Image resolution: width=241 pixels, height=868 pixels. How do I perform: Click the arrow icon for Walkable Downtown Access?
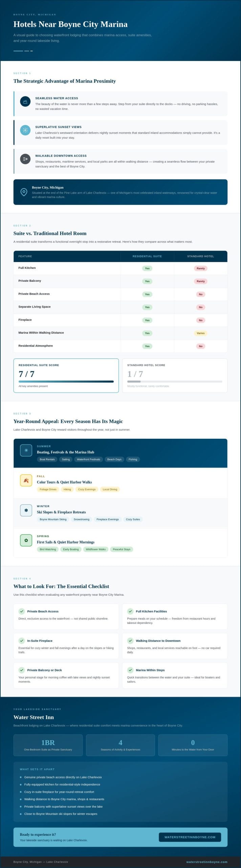tap(25, 159)
